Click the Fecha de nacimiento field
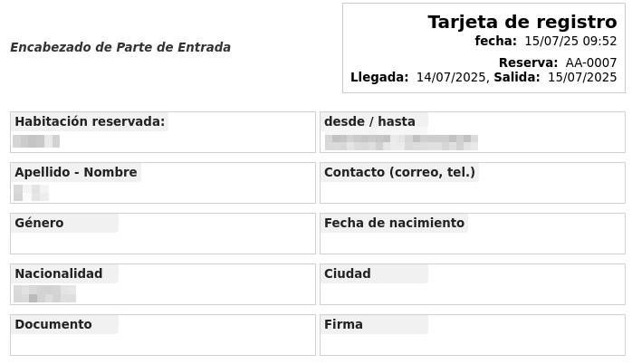632x364 pixels. (x=473, y=234)
